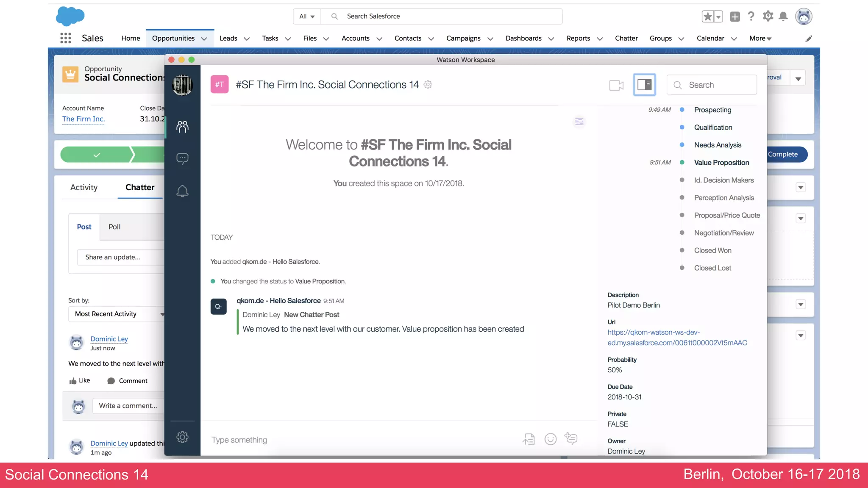
Task: Select the Value Proposition stage marker
Action: click(682, 162)
